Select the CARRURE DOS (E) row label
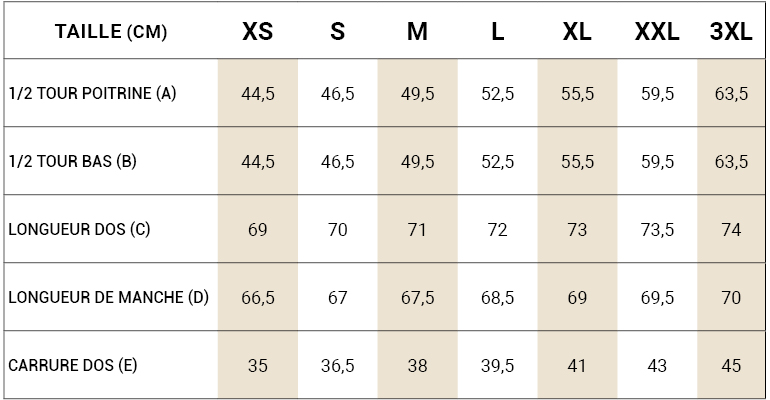This screenshot has height=400, width=770. pos(73,366)
